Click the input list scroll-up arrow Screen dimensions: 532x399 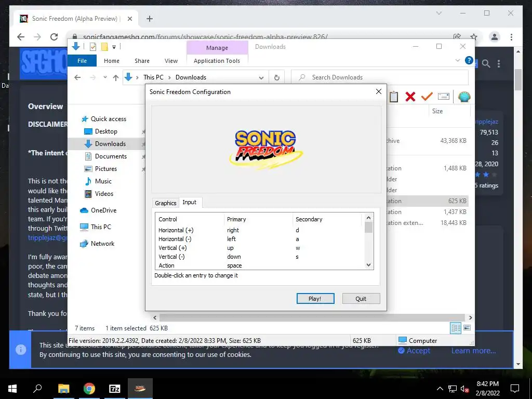369,218
